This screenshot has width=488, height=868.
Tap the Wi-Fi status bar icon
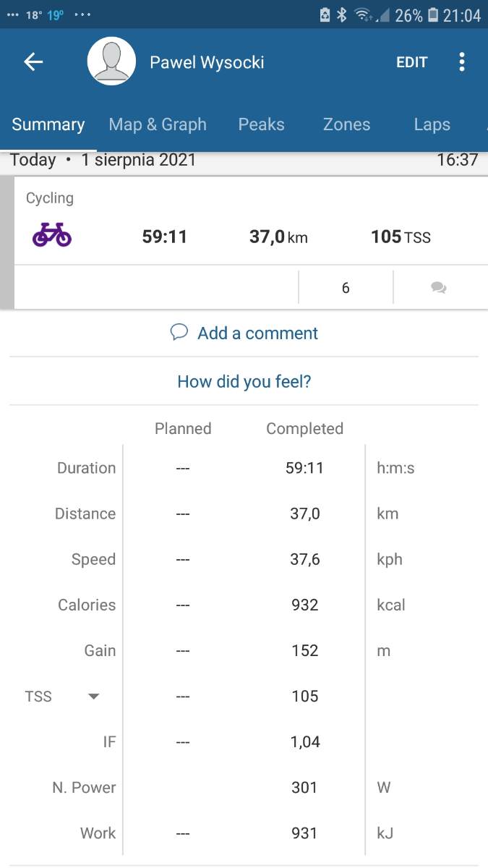(x=363, y=14)
